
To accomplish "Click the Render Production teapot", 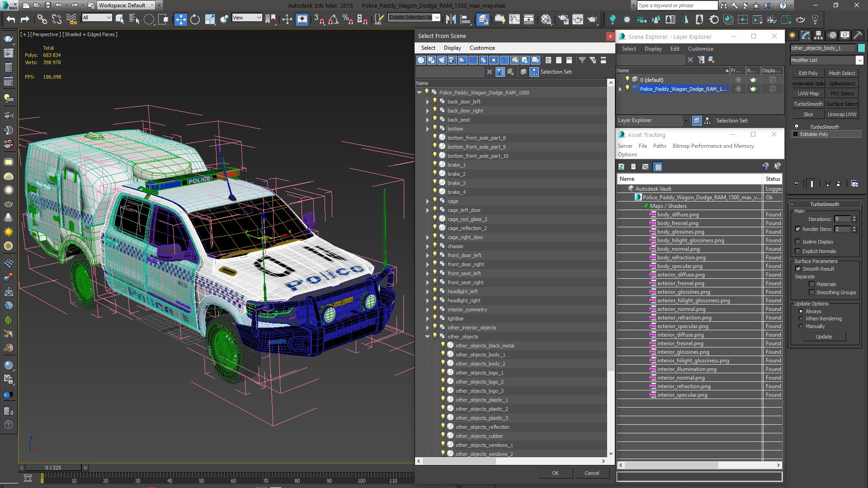I will pos(592,19).
